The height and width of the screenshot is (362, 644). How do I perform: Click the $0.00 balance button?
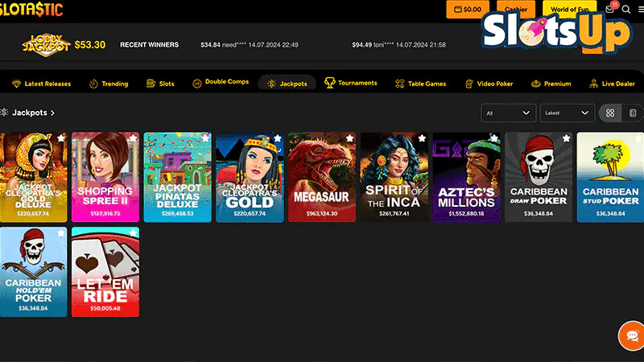468,9
